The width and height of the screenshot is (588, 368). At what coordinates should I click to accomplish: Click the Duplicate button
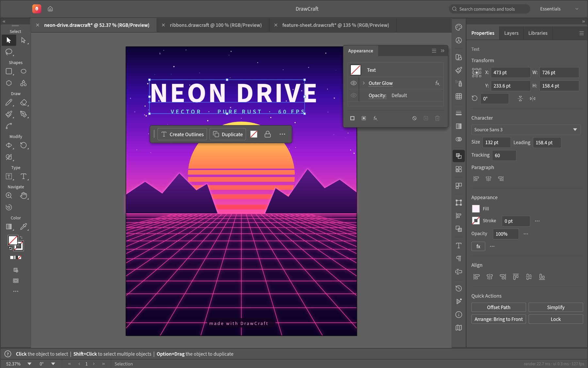pos(228,134)
